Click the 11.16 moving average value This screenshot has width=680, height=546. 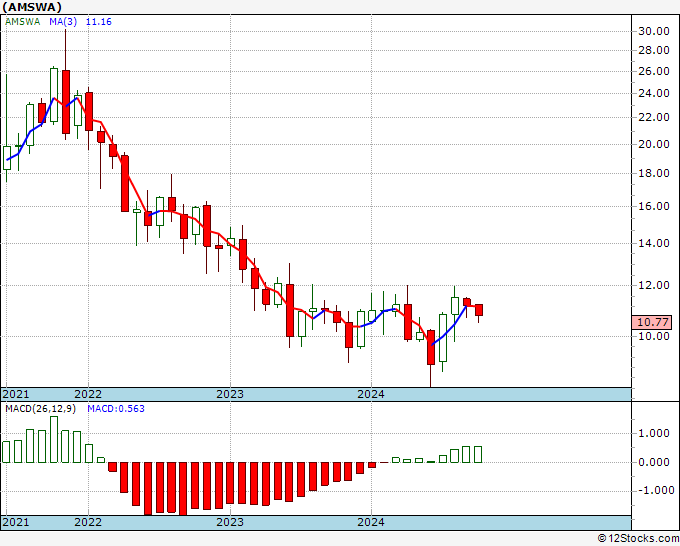pos(98,22)
